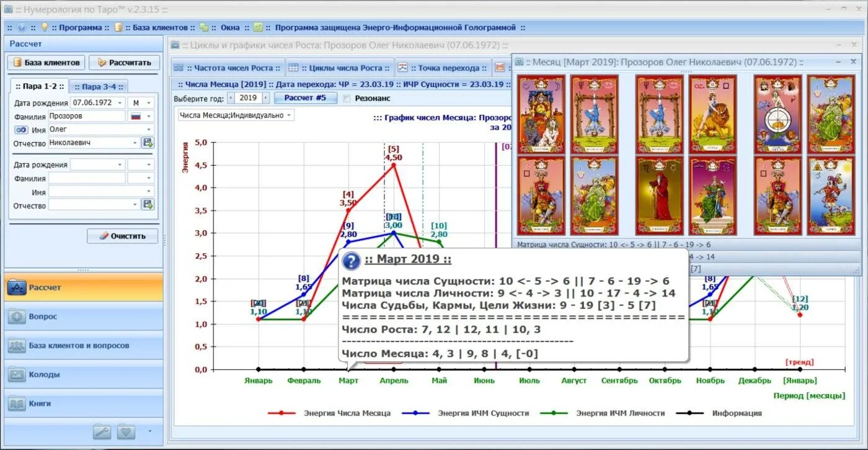Open the empty second Имя dropdown
The height and width of the screenshot is (450, 868).
(149, 192)
